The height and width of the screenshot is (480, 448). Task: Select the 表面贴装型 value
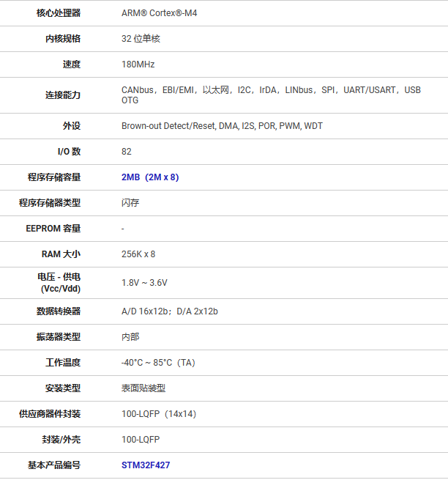pyautogui.click(x=143, y=388)
